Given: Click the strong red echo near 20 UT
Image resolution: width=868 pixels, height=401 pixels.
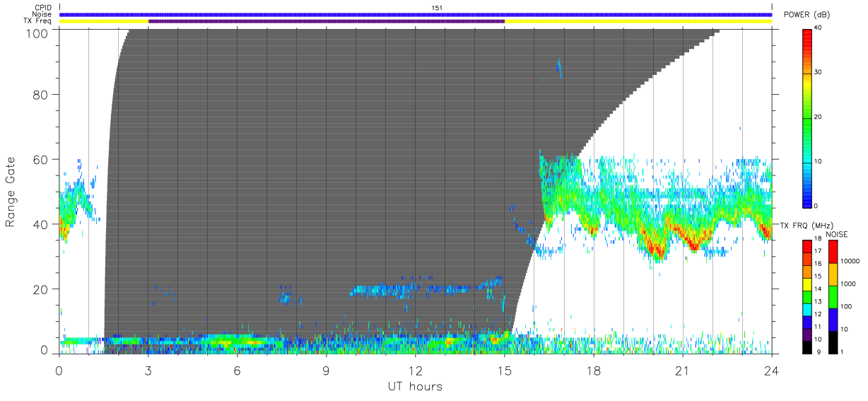Looking at the screenshot, I should click(656, 249).
